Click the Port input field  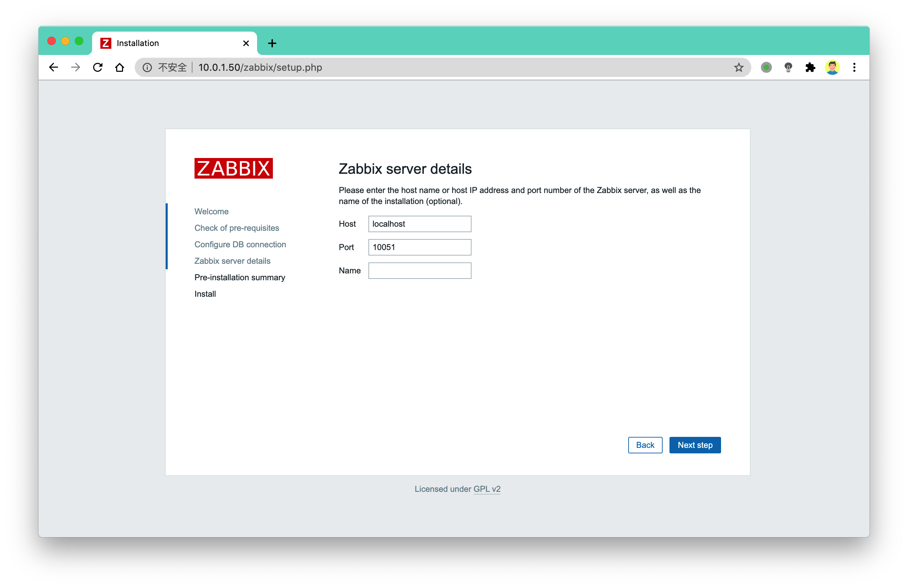coord(420,247)
